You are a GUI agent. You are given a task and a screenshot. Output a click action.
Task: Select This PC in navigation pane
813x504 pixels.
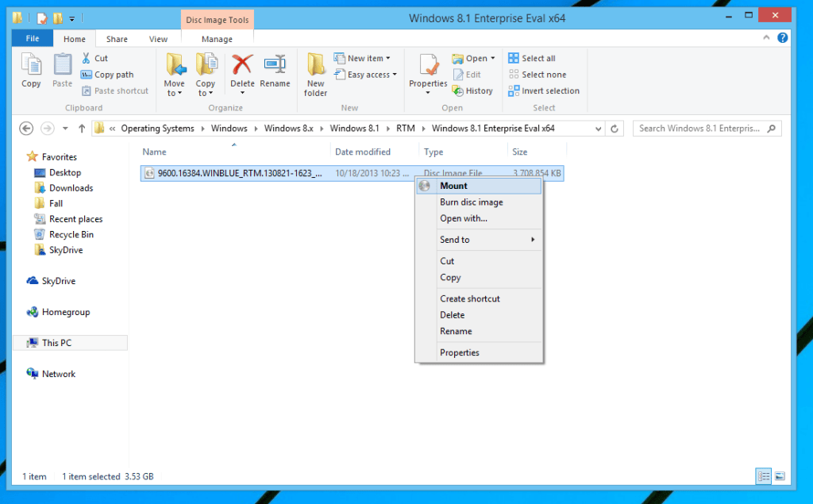click(70, 343)
